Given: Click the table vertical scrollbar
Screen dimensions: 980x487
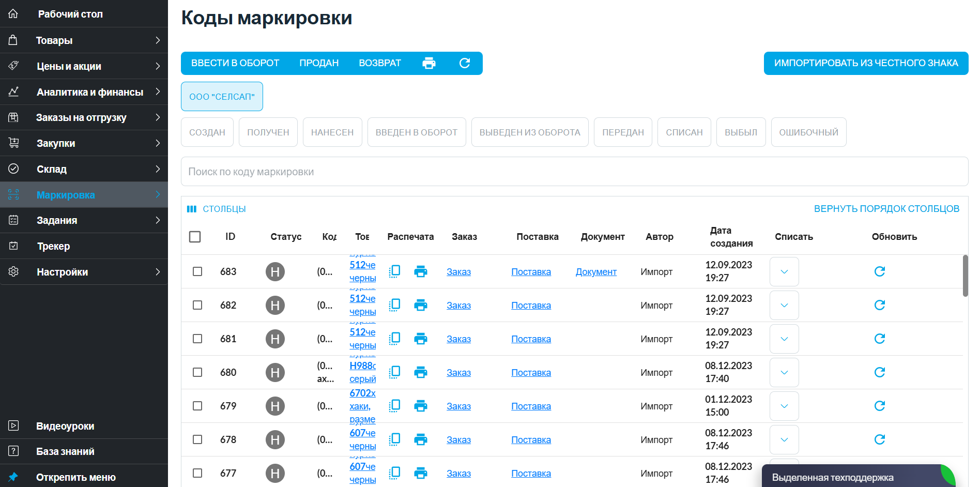Looking at the screenshot, I should point(965,276).
